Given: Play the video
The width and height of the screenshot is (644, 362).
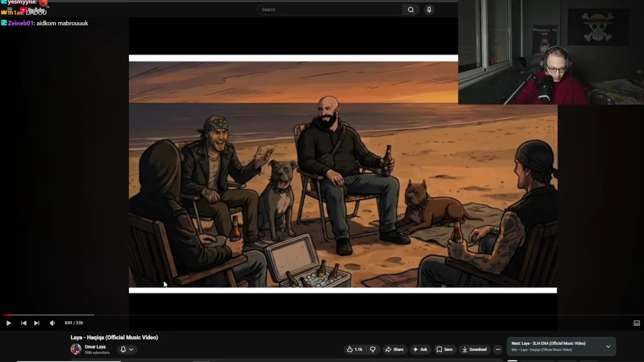Looking at the screenshot, I should (9, 323).
